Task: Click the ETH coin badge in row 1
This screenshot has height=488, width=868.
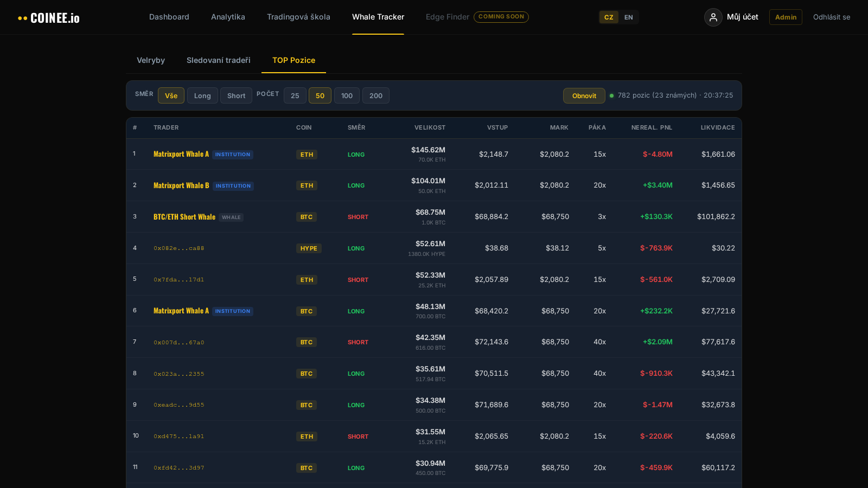Action: [307, 154]
